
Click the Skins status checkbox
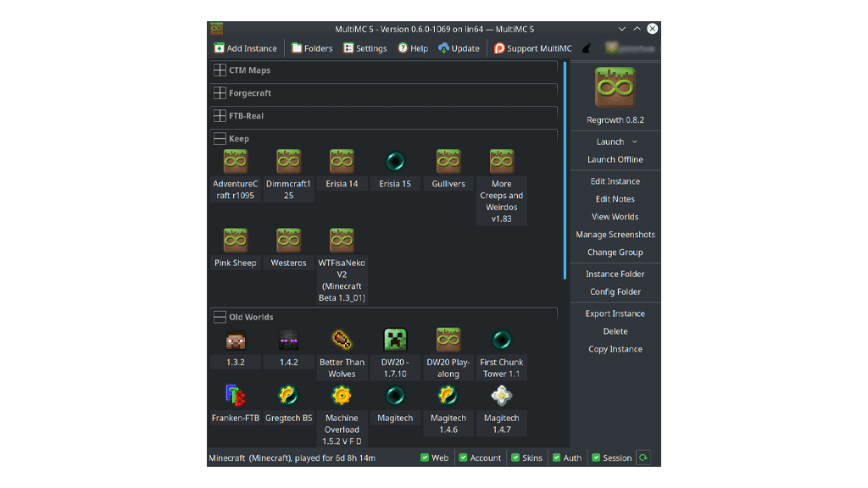pos(515,457)
